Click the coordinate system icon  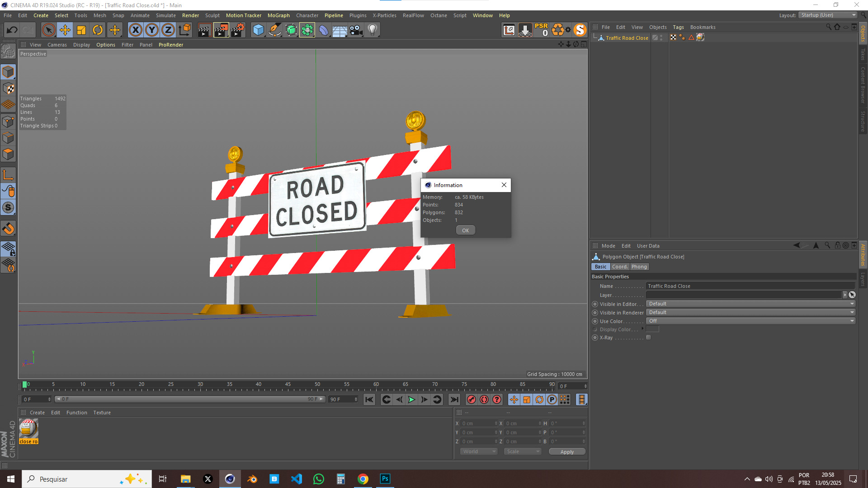[x=184, y=30]
